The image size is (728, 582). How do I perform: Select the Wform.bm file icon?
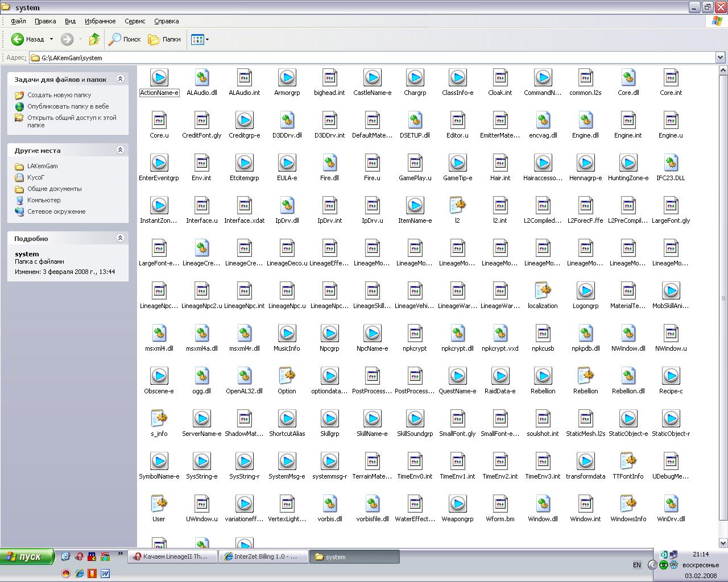point(500,504)
